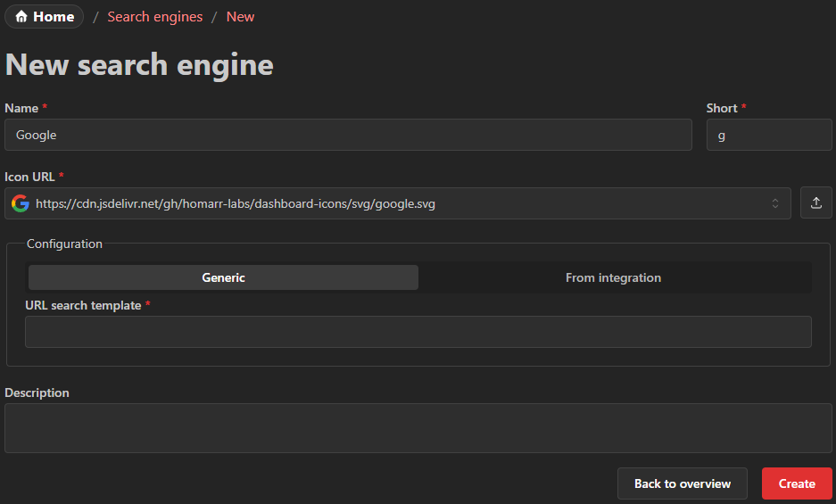The height and width of the screenshot is (504, 836).
Task: Click the upload icon button
Action: coord(815,203)
